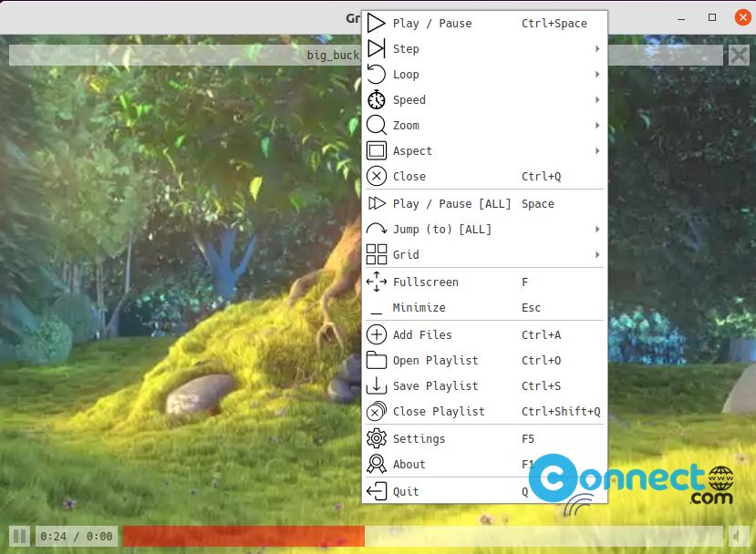
Task: Click the Jump (to) curved arrow icon
Action: click(x=376, y=229)
